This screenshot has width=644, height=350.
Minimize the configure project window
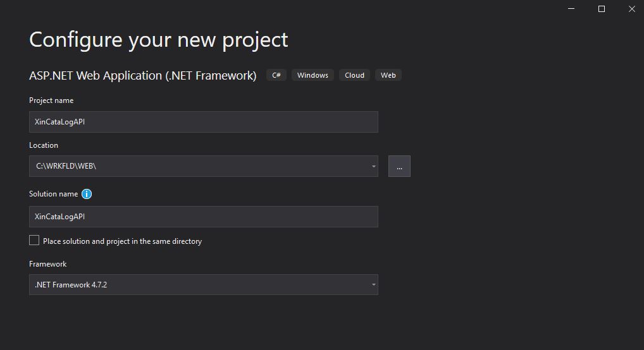571,9
